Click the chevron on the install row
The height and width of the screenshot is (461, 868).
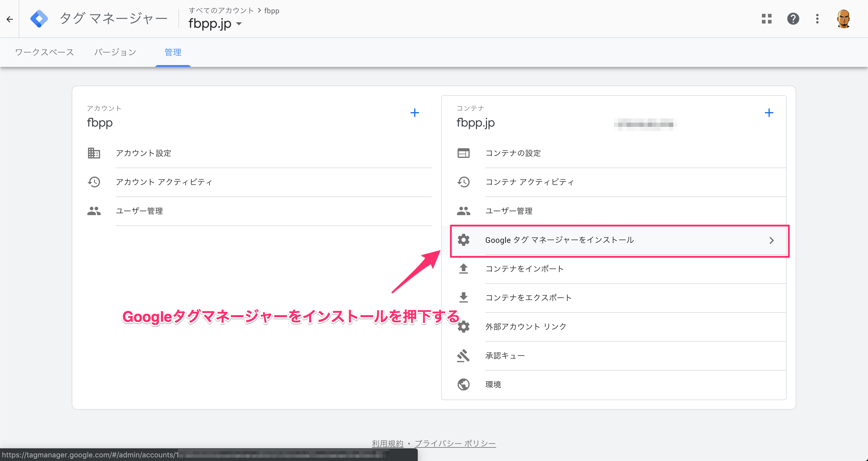[x=771, y=240]
